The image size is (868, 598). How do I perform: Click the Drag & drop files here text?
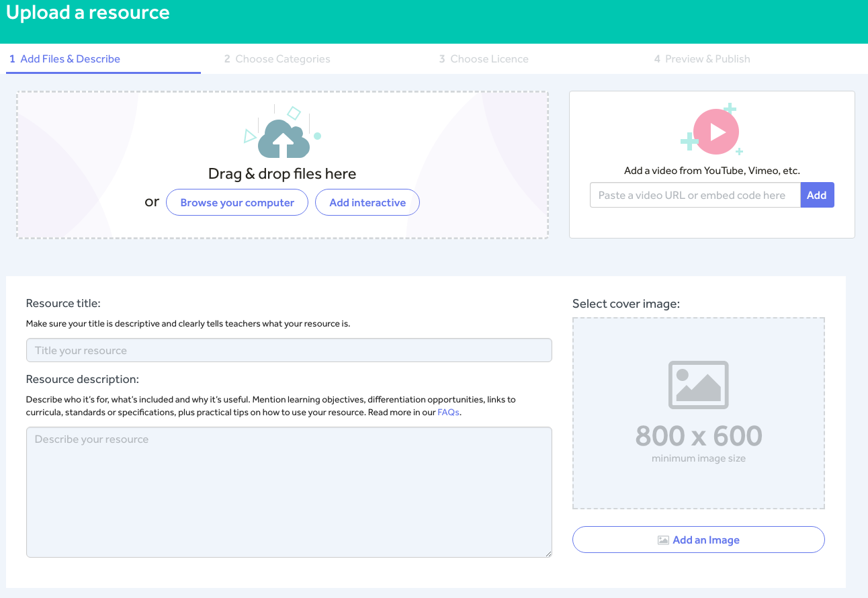(282, 174)
